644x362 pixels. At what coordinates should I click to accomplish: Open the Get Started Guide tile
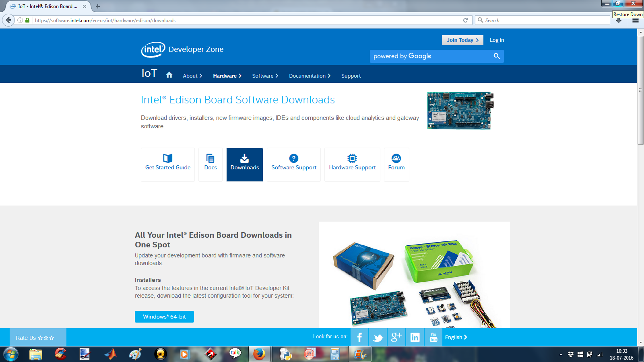[x=168, y=165]
